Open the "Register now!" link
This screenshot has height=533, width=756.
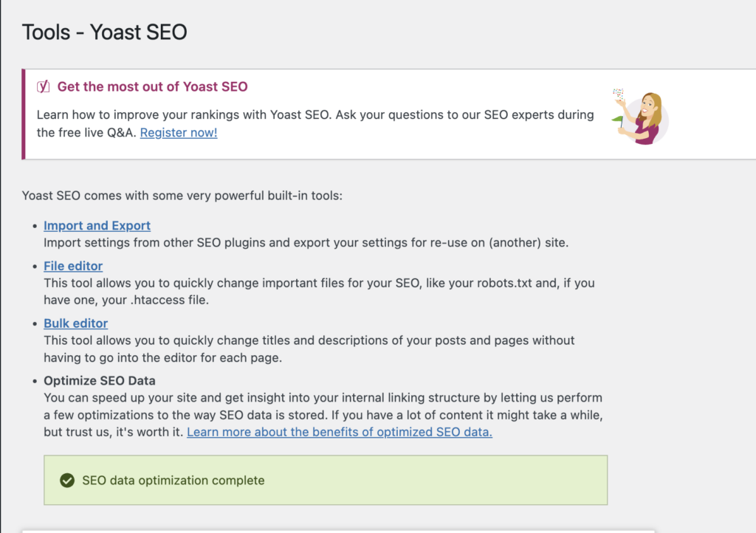coord(179,133)
